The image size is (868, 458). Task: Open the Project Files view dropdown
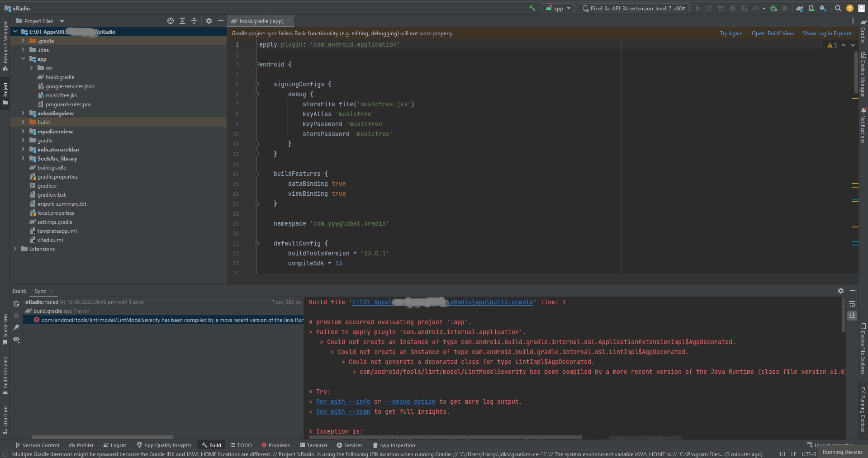pyautogui.click(x=40, y=21)
